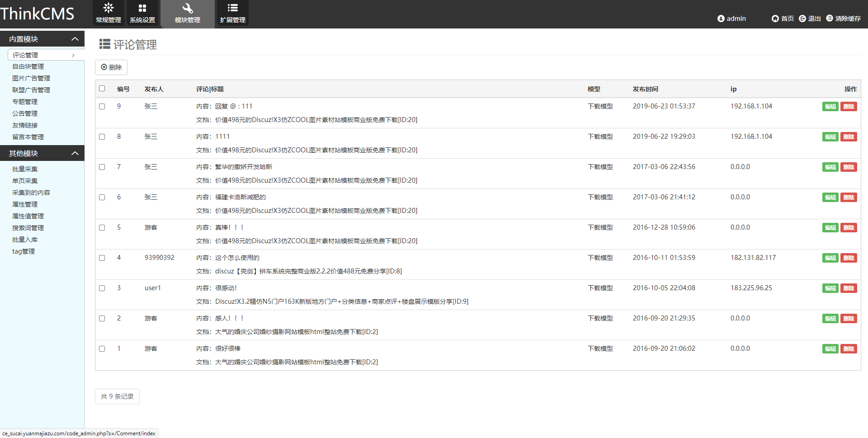
Task: Click IP address 183.225.96.25
Action: [x=751, y=288]
